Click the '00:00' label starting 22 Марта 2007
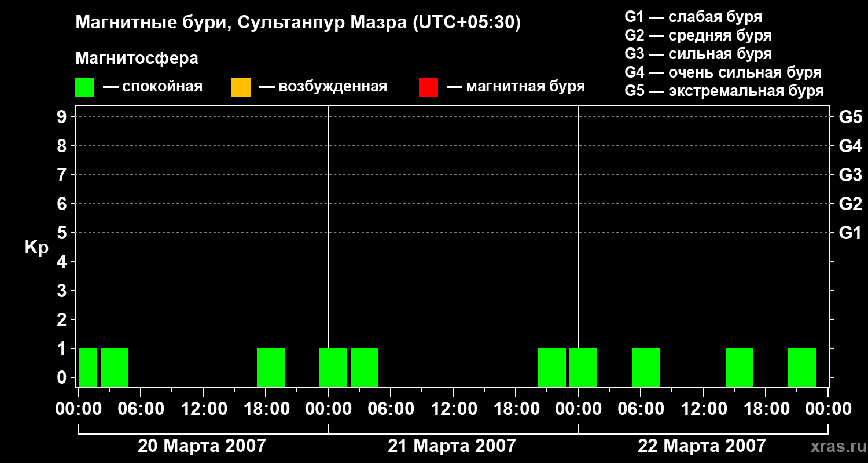This screenshot has height=463, width=868. tap(578, 409)
